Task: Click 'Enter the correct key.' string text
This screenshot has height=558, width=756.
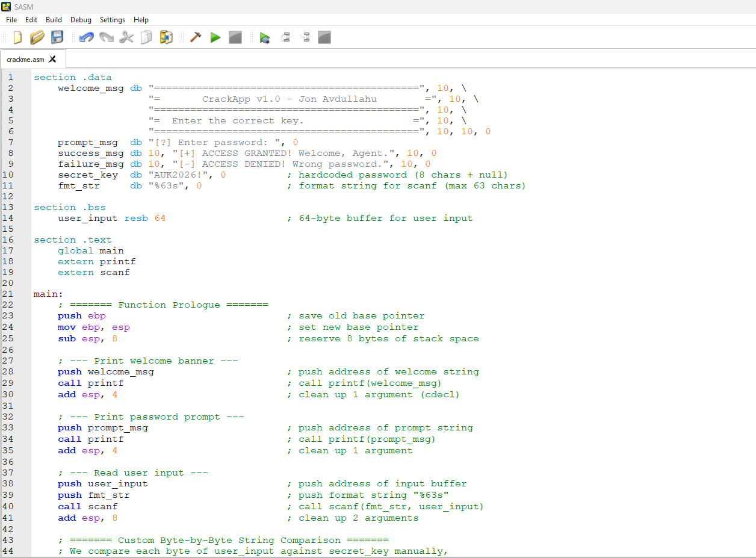Action: pos(238,120)
